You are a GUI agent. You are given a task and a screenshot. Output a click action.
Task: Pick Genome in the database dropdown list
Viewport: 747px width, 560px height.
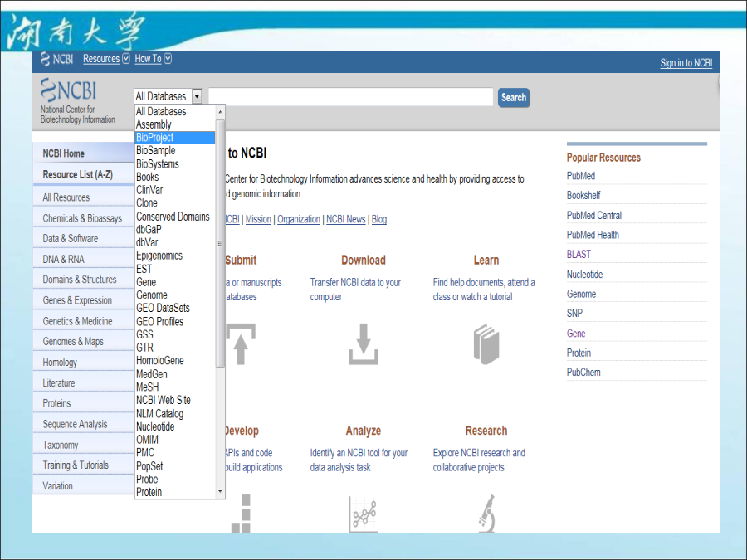(x=175, y=295)
